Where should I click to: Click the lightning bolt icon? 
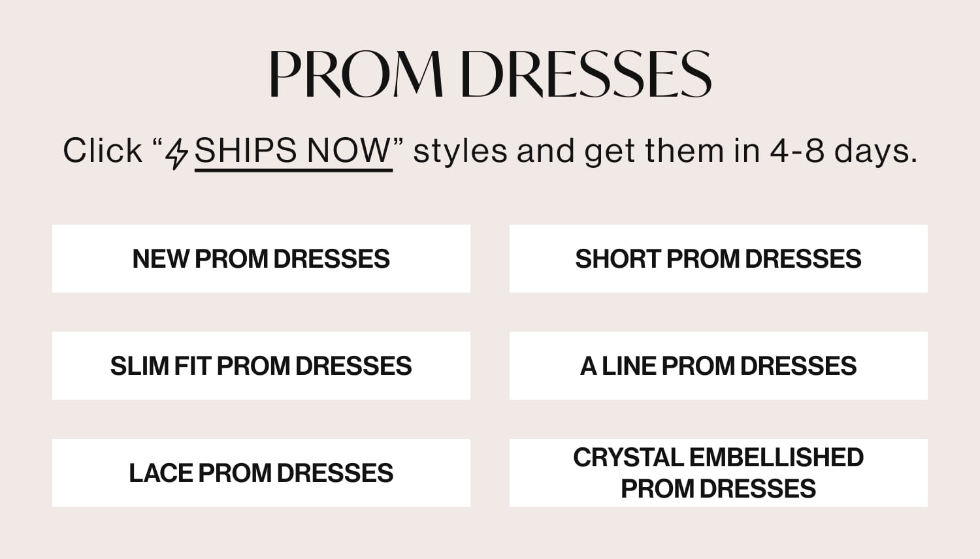click(176, 153)
